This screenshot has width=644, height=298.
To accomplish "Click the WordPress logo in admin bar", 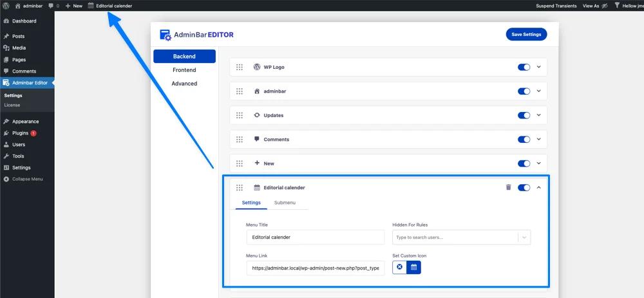I will pyautogui.click(x=6, y=6).
